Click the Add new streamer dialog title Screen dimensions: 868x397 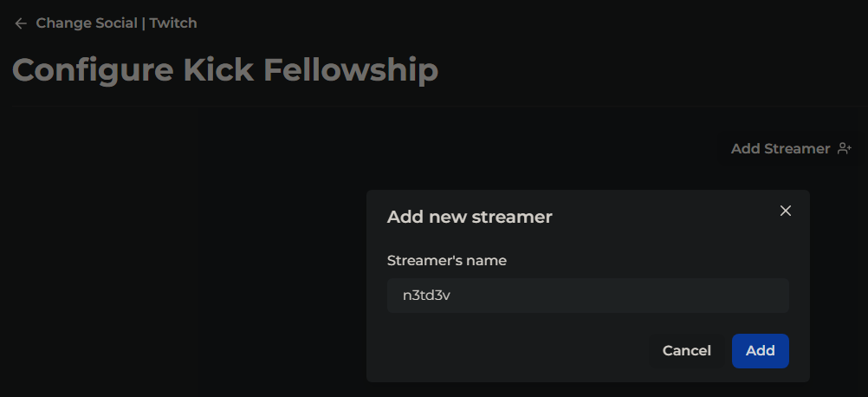[x=470, y=217]
